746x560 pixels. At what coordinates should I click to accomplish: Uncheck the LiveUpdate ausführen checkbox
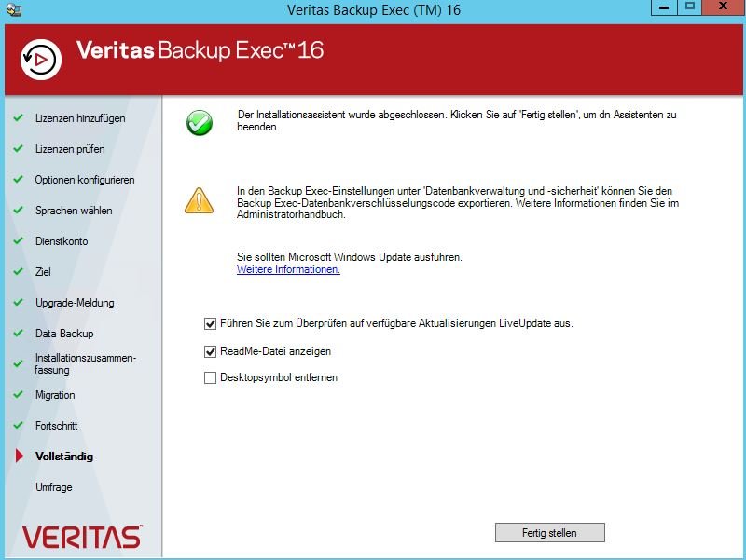(x=210, y=323)
